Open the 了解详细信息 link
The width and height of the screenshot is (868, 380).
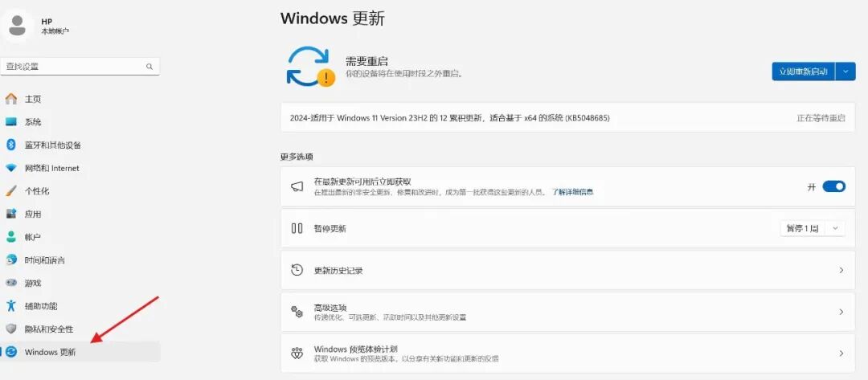point(572,192)
